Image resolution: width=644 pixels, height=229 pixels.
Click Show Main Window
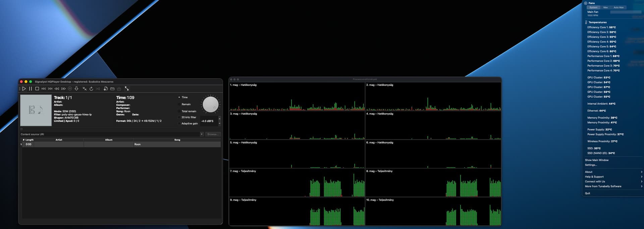point(597,160)
